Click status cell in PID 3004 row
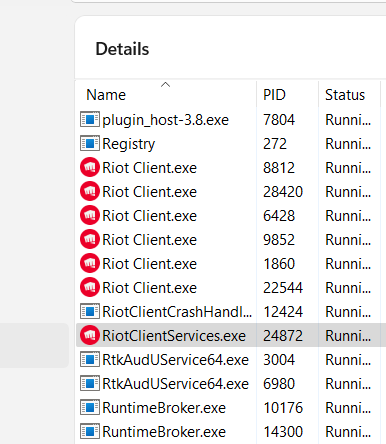Viewport: 386px width, 444px height. tap(348, 360)
